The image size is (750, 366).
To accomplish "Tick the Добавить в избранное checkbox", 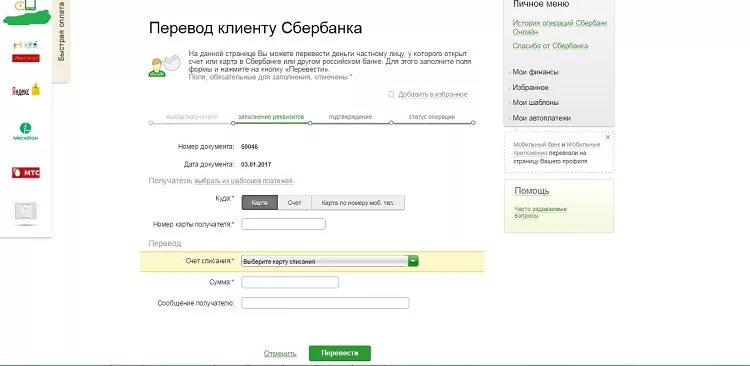I will (x=391, y=94).
